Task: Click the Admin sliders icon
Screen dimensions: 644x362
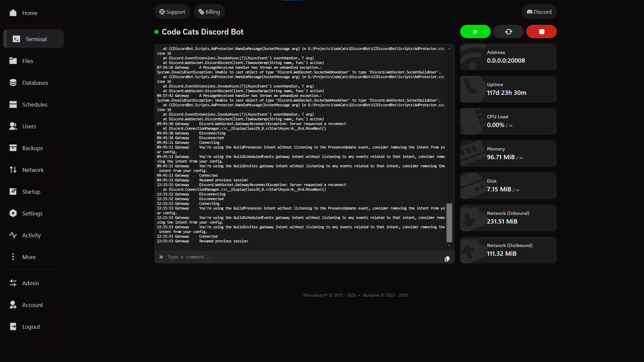Action: pos(13,283)
